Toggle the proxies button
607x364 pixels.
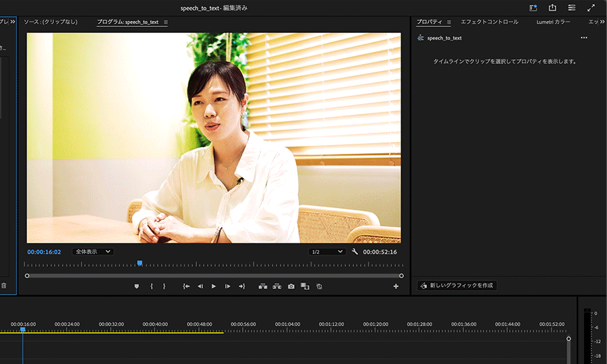[319, 286]
